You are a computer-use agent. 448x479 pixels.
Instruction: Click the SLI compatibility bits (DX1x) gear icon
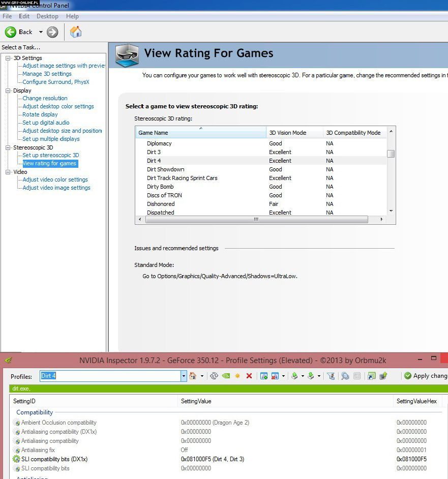click(x=16, y=459)
